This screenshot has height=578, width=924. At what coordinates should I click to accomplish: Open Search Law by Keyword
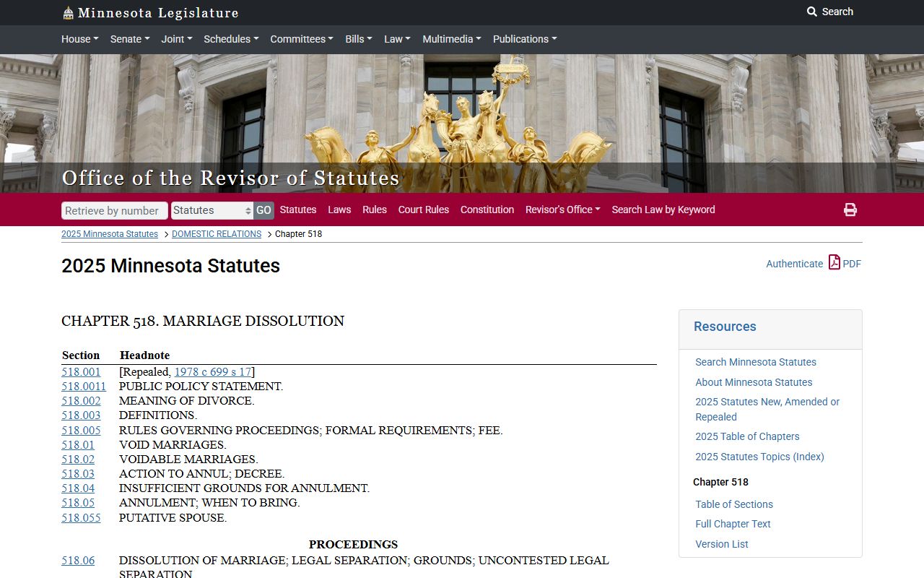(663, 210)
